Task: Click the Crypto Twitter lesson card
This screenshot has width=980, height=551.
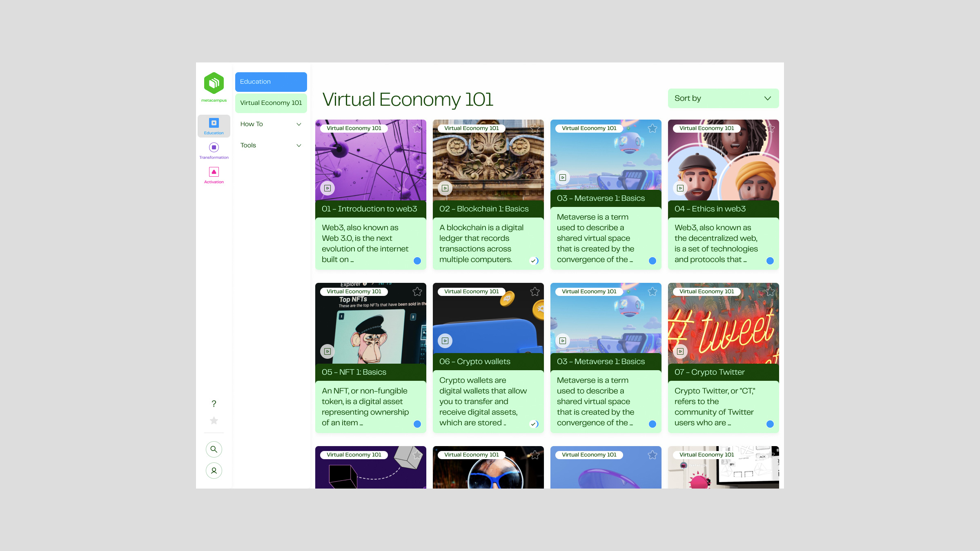Action: point(723,357)
